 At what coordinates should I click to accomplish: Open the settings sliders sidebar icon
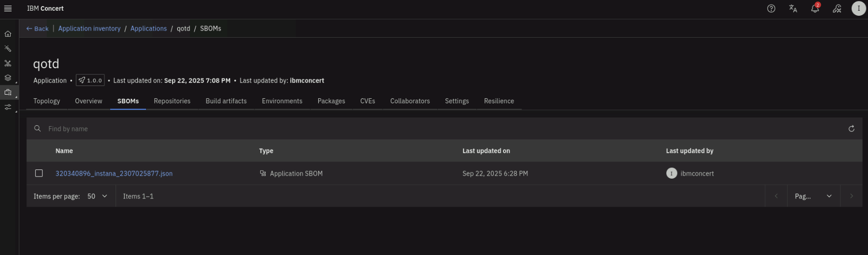pyautogui.click(x=8, y=107)
